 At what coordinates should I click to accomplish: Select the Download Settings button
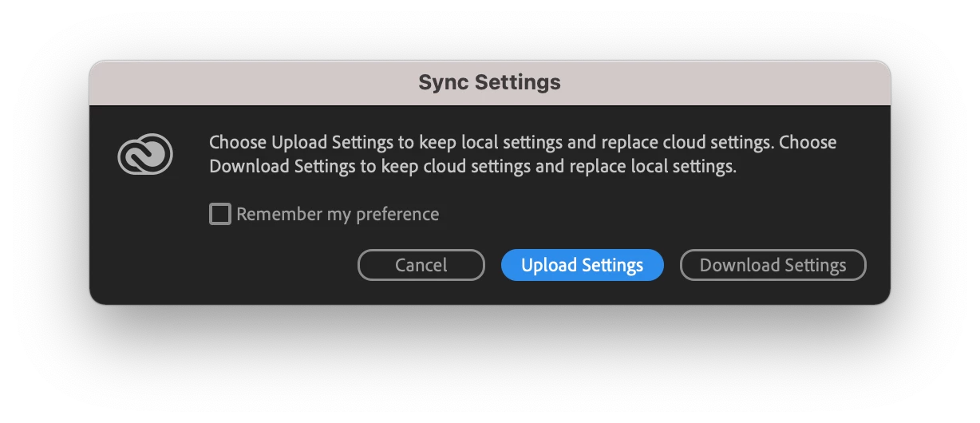(773, 265)
